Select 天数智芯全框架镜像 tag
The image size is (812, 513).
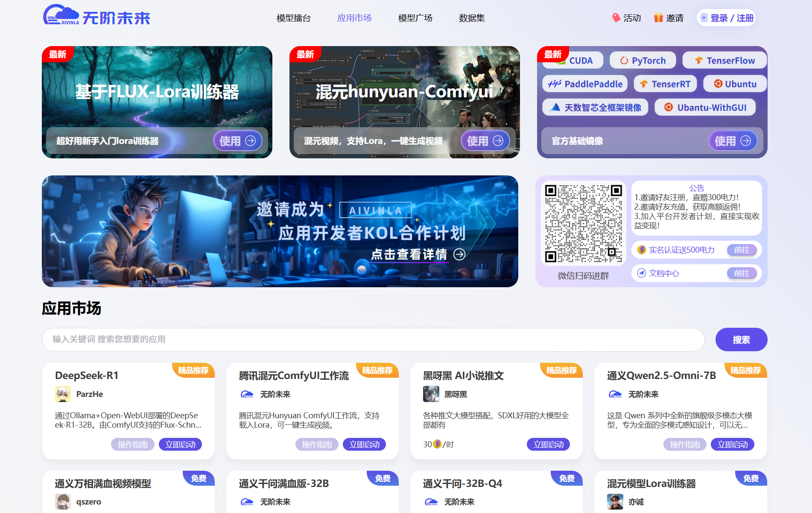coord(595,107)
